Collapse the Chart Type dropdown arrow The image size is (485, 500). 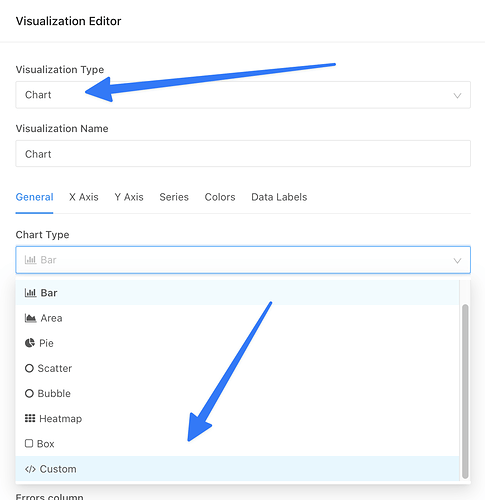point(457,260)
